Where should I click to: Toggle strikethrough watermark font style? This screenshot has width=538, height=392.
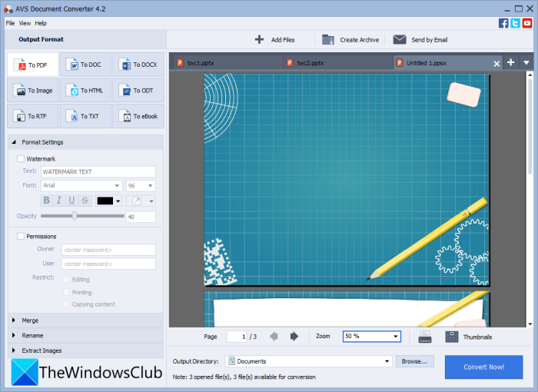click(85, 200)
